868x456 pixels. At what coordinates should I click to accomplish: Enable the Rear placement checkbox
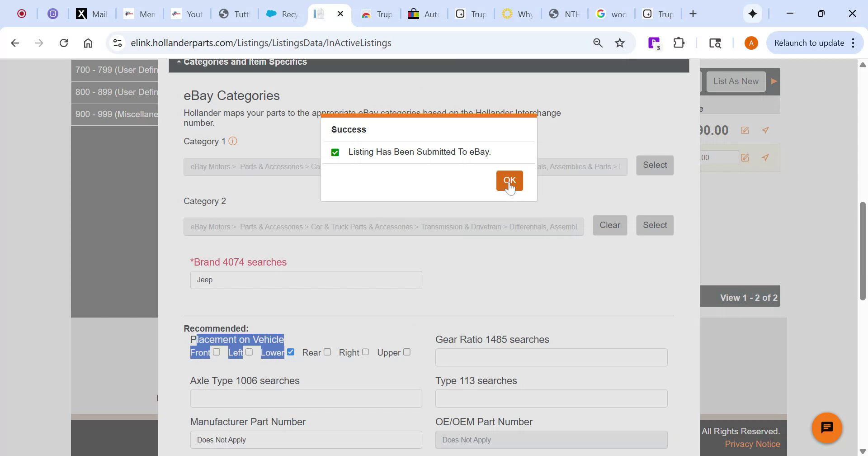327,351
